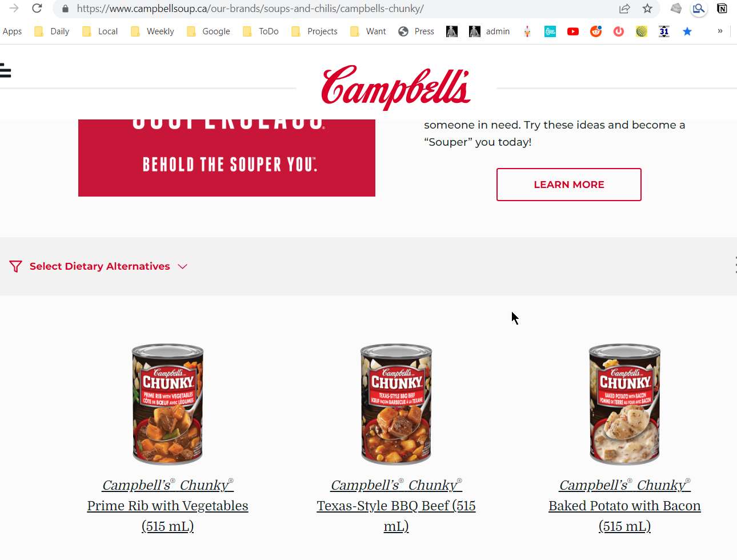This screenshot has width=737, height=560.
Task: Click the filter funnel icon
Action: [15, 266]
